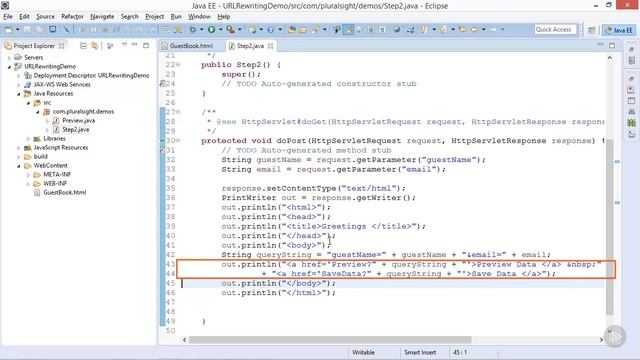Collapse doPost method fold at line 30
The width and height of the screenshot is (640, 360).
(x=178, y=140)
